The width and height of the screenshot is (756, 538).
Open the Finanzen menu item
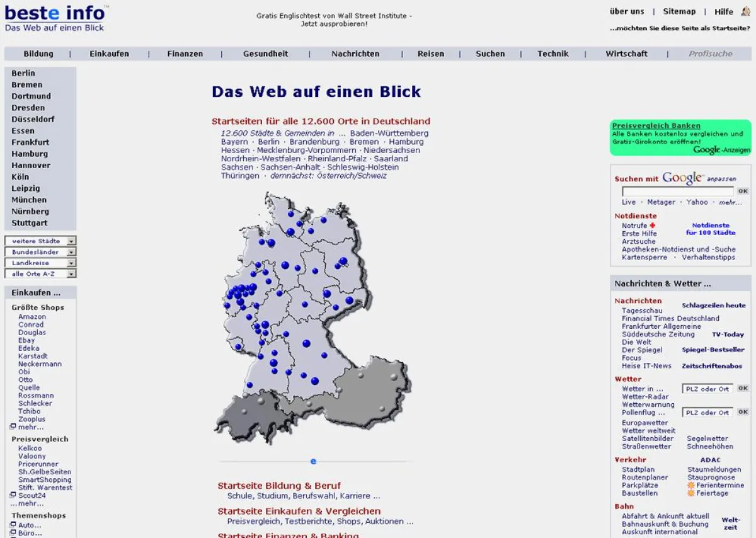tap(185, 54)
